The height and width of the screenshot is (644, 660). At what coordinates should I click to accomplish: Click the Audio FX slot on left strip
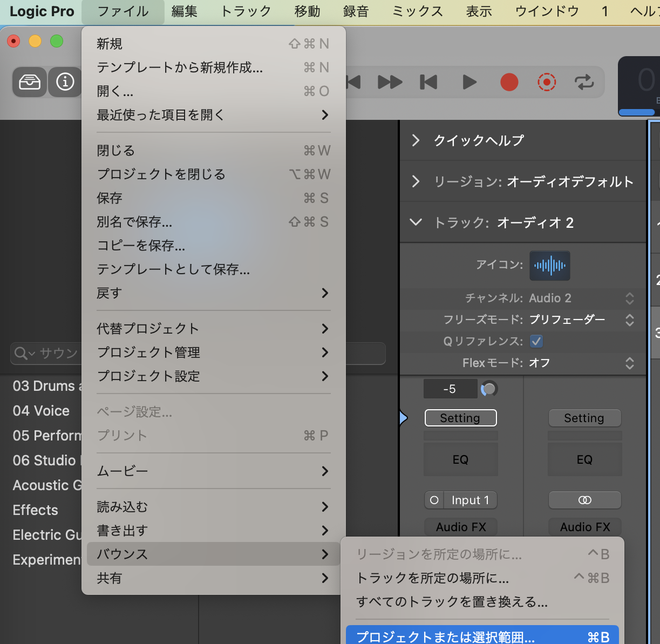point(461,527)
